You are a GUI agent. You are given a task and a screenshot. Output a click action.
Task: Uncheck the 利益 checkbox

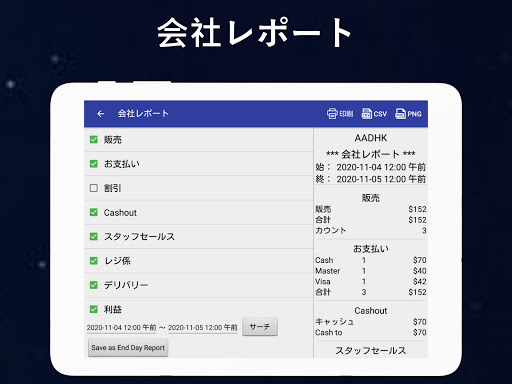[x=94, y=309]
